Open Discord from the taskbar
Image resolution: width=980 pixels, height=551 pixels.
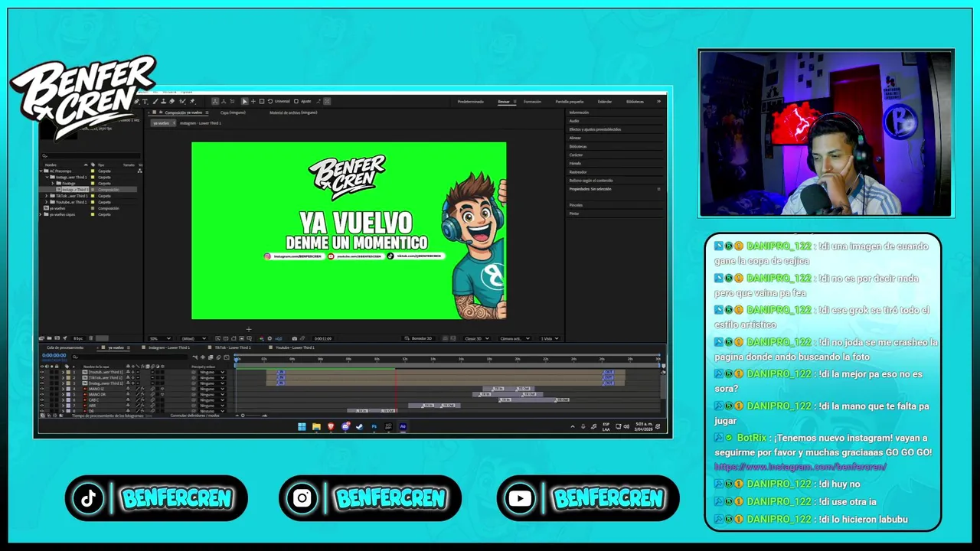[x=345, y=426]
